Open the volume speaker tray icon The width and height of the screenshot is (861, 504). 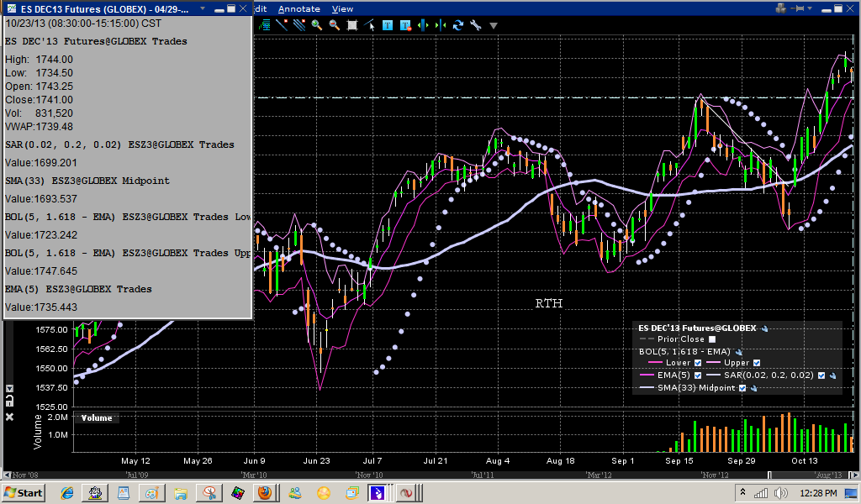click(x=781, y=493)
